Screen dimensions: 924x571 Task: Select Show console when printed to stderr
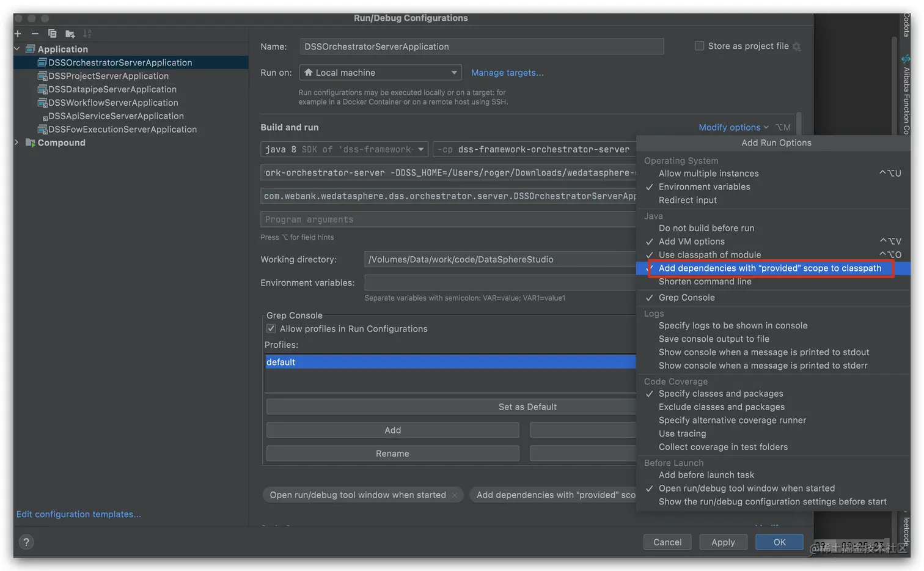(763, 366)
